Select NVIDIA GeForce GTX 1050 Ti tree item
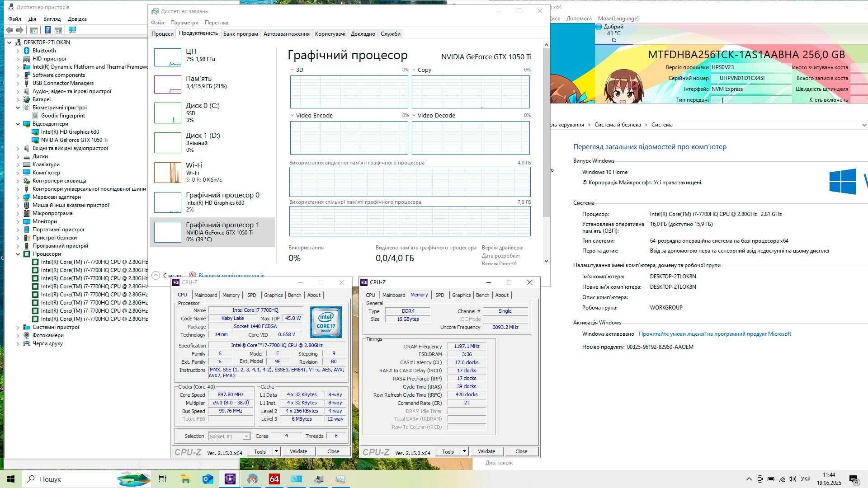This screenshot has height=488, width=868. pyautogui.click(x=74, y=140)
